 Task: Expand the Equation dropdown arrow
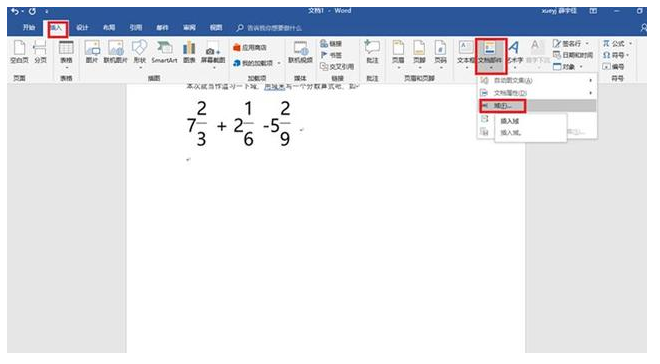[x=630, y=43]
